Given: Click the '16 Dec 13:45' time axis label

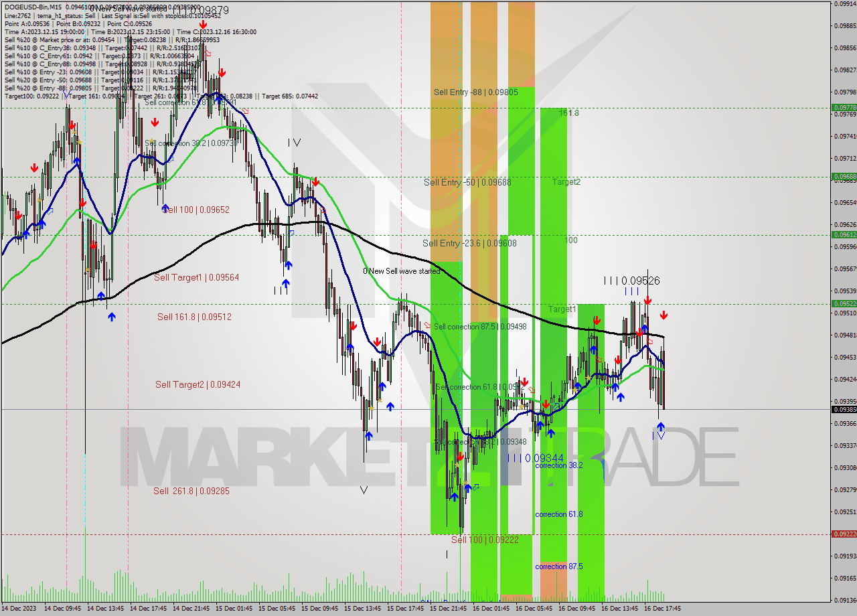Looking at the screenshot, I should [x=619, y=609].
